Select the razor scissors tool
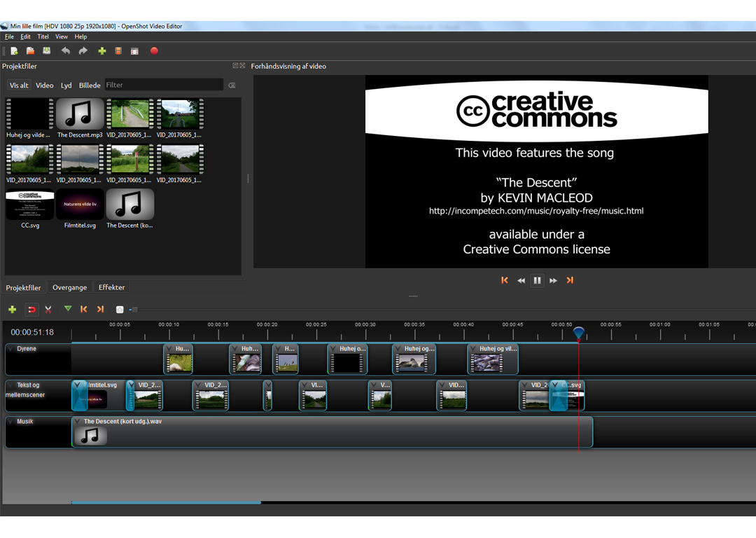 tap(48, 310)
